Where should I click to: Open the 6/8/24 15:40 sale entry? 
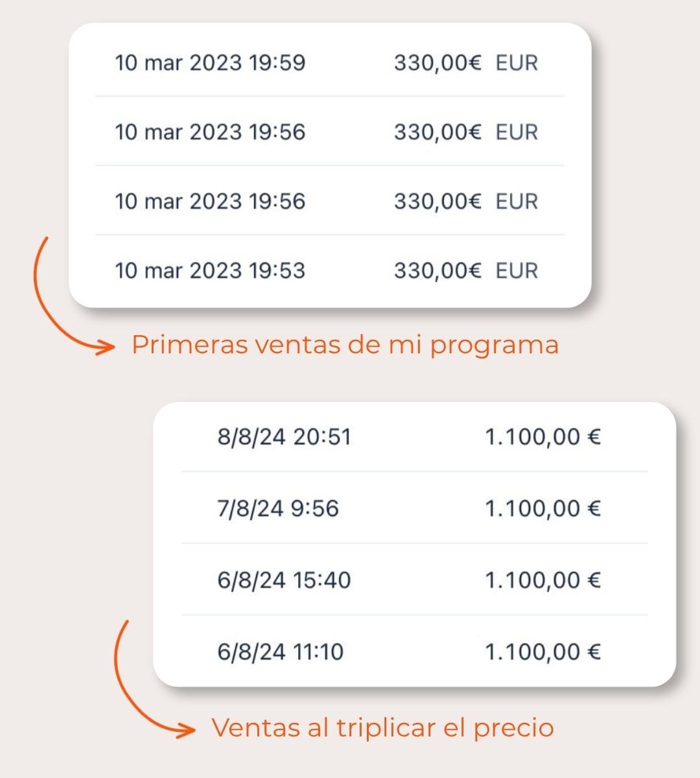(414, 580)
